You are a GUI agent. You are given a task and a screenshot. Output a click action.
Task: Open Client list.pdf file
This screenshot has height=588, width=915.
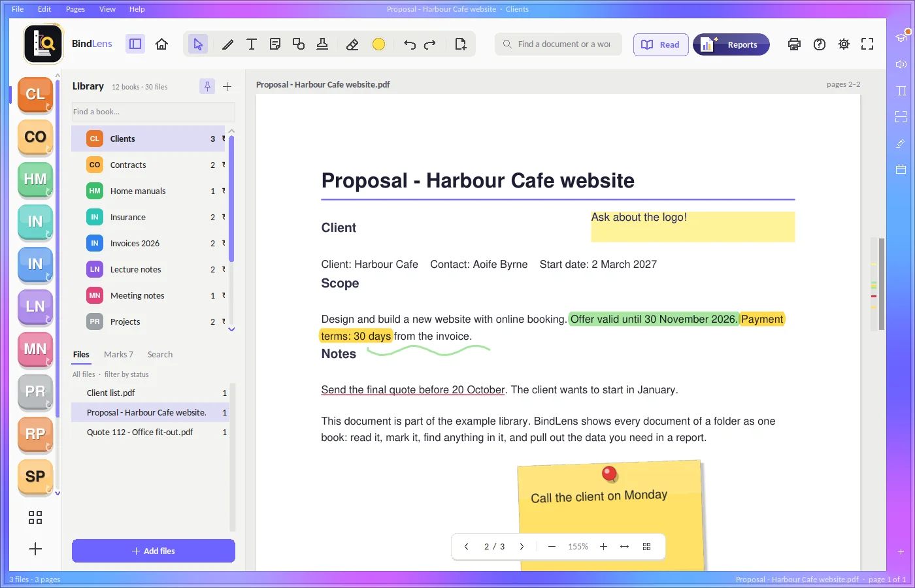pos(150,393)
